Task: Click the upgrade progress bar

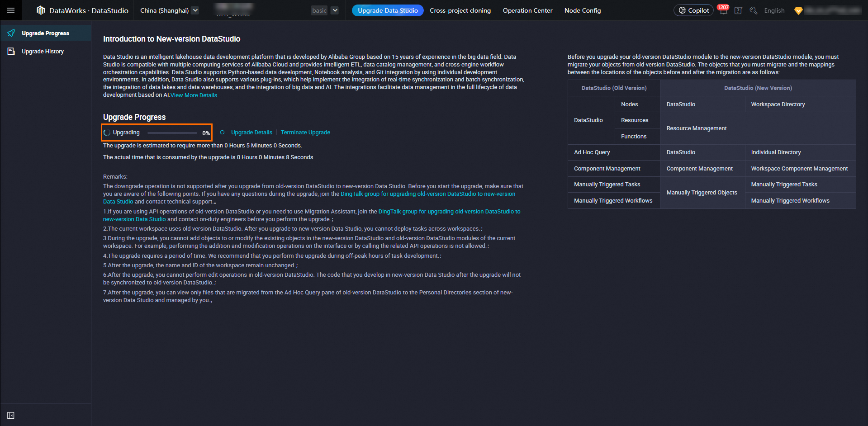Action: (172, 133)
